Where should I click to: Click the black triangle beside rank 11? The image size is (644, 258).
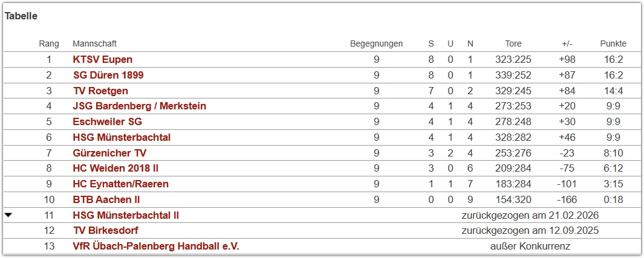pos(8,214)
